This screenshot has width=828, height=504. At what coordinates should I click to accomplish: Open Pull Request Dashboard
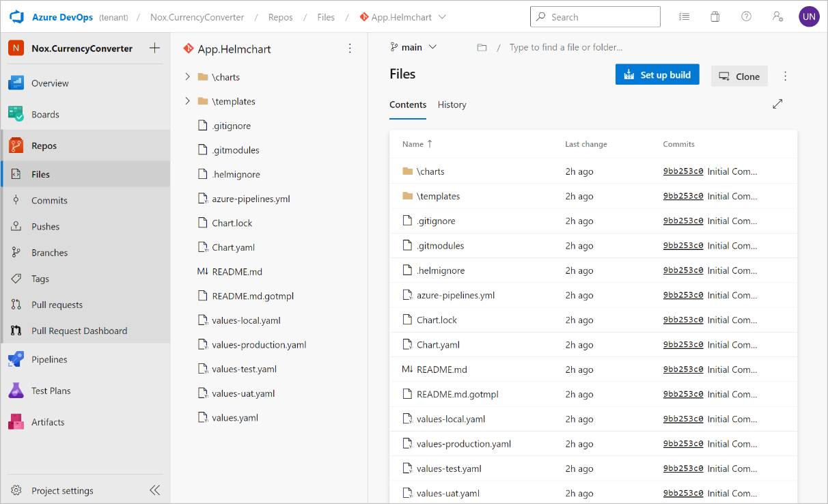tap(85, 331)
